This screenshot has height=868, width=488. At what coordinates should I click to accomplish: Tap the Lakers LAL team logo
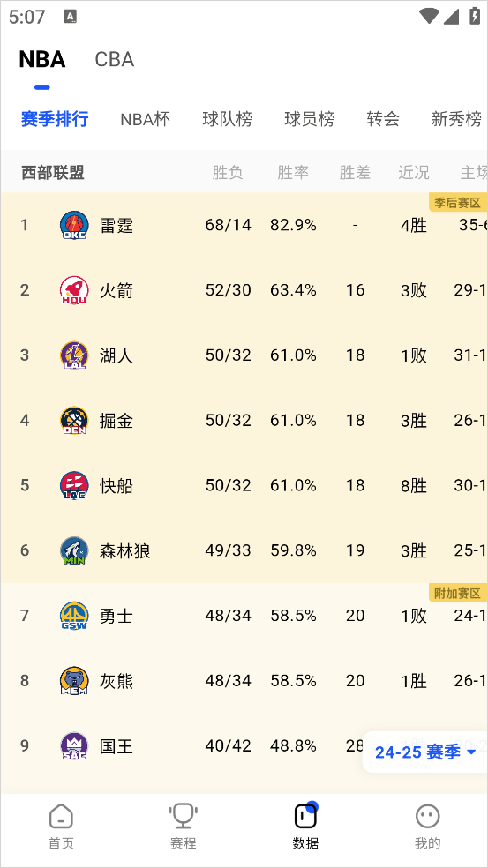(74, 355)
